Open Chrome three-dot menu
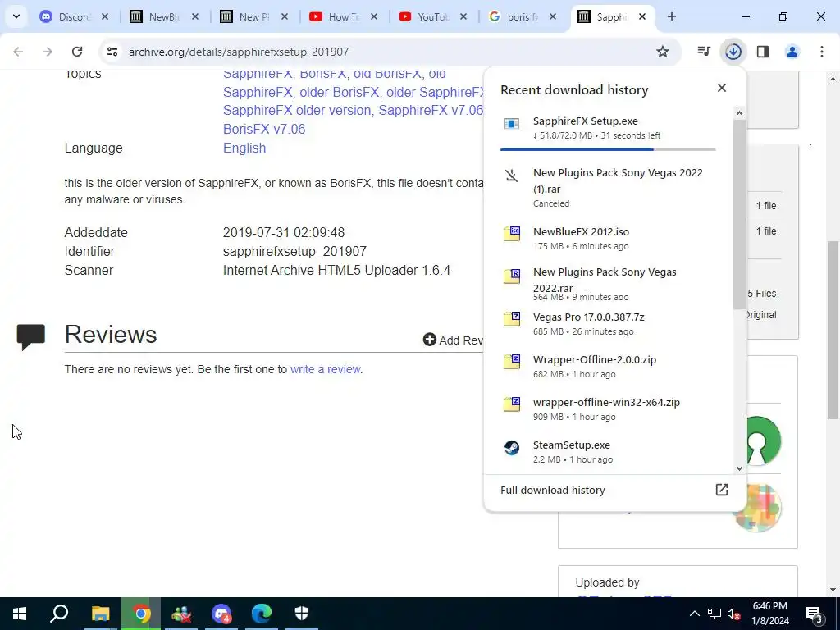 (x=822, y=52)
